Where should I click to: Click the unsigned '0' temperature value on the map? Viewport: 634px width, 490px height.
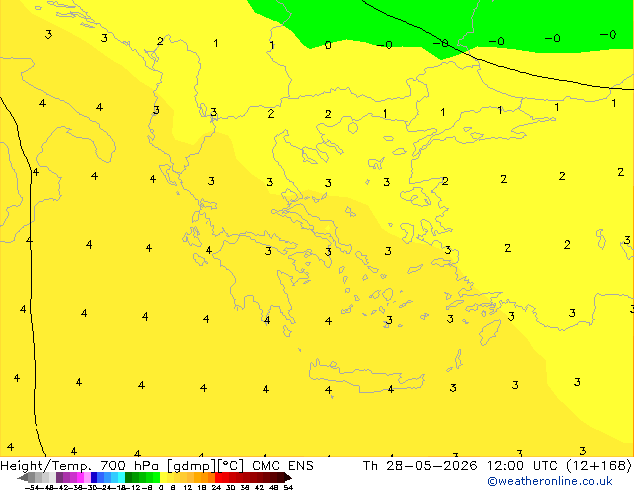[x=328, y=45]
